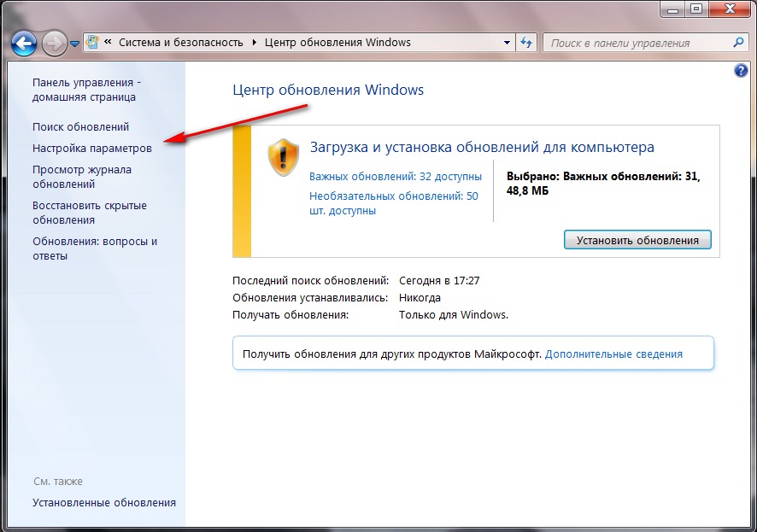
Task: Click the yellow warning shield icon
Action: tap(284, 157)
